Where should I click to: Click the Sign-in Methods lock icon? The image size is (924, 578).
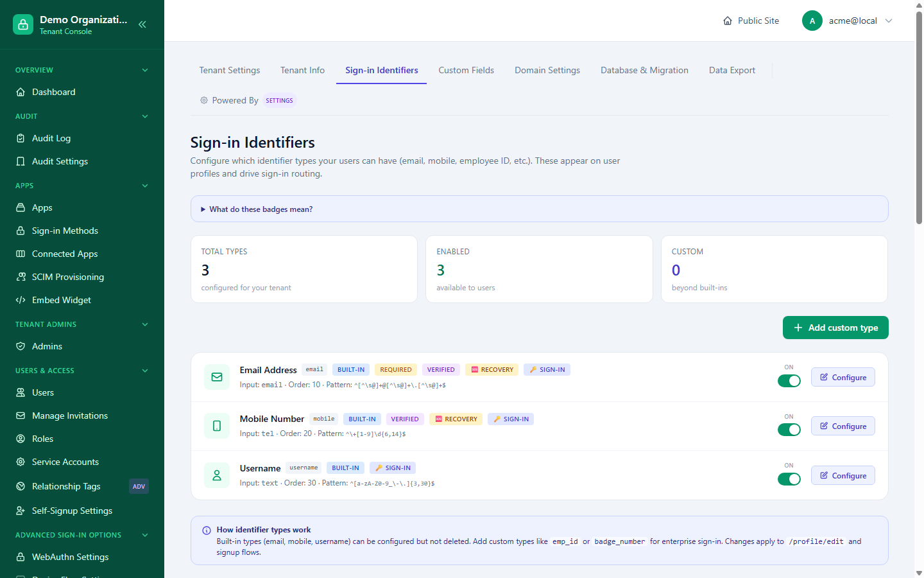pos(21,231)
